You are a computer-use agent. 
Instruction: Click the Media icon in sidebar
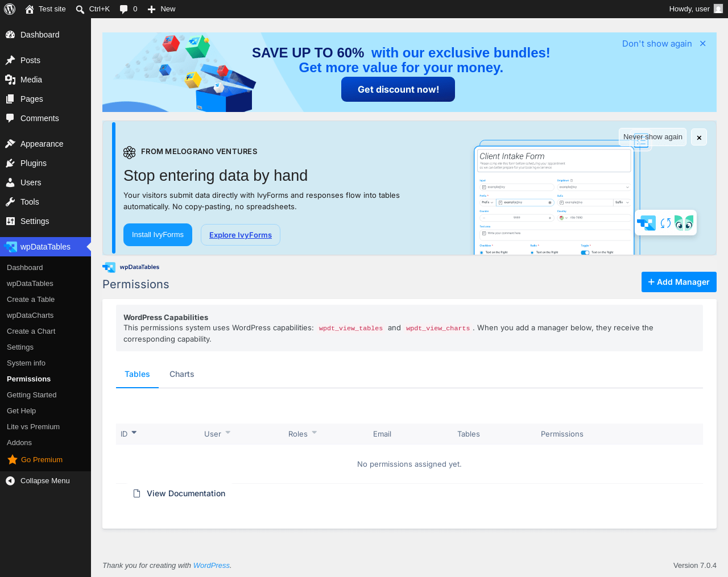10,80
